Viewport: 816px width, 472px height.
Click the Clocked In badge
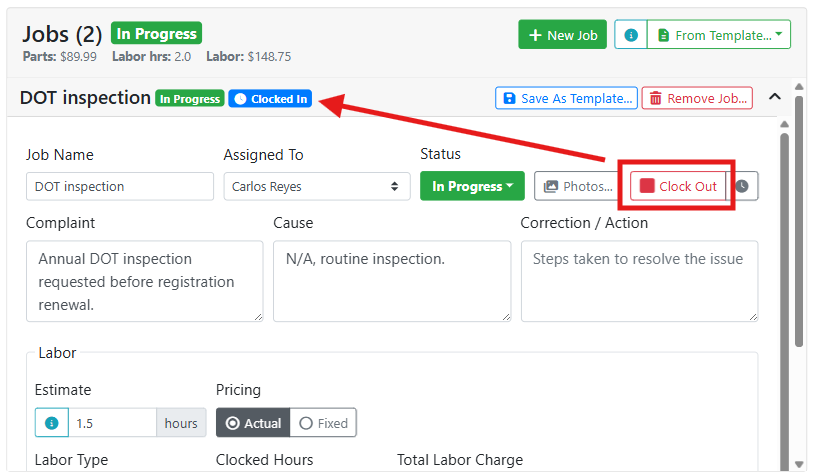coord(270,99)
